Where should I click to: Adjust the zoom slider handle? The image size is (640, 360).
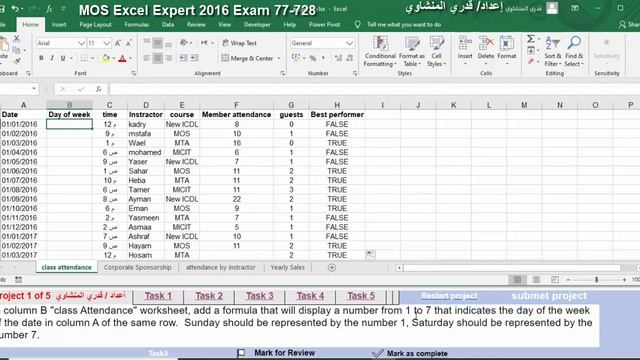(596, 280)
